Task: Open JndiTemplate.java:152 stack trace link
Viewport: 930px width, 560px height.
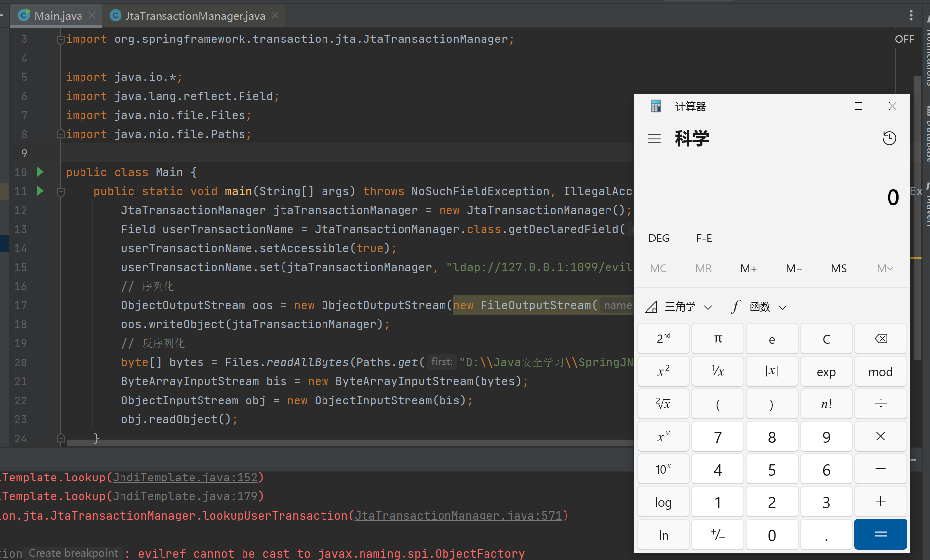Action: (x=185, y=478)
